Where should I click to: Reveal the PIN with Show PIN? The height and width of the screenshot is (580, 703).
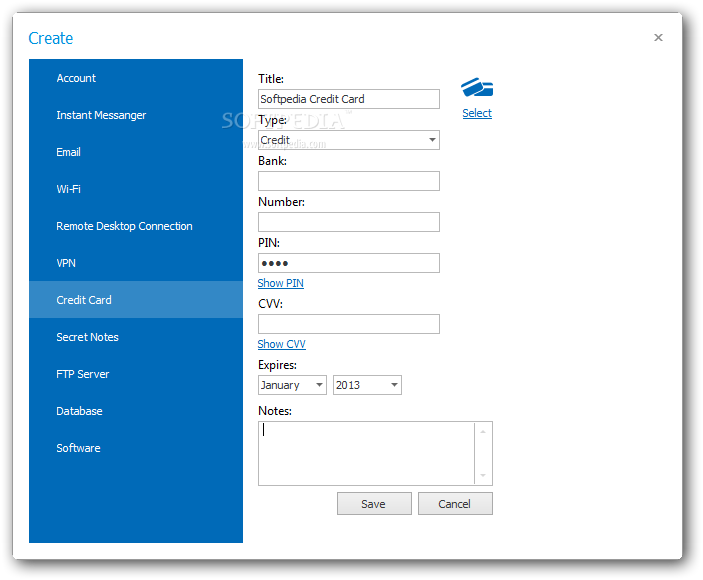click(281, 283)
